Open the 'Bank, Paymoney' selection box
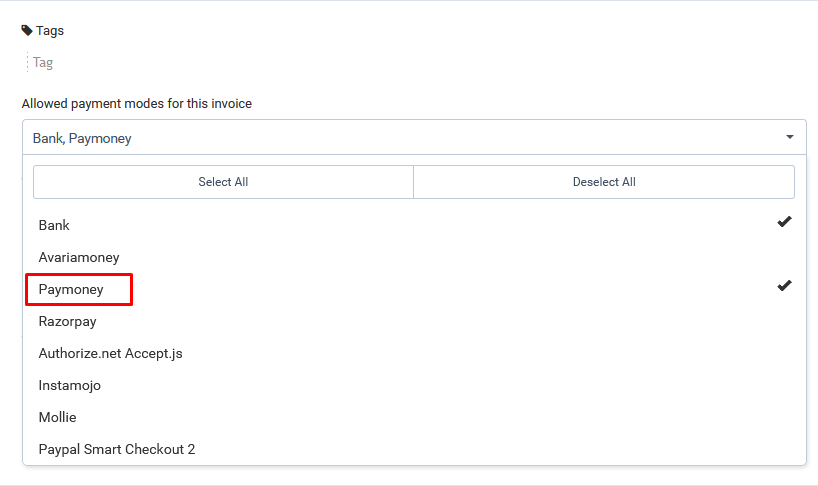818x486 pixels. (400, 138)
